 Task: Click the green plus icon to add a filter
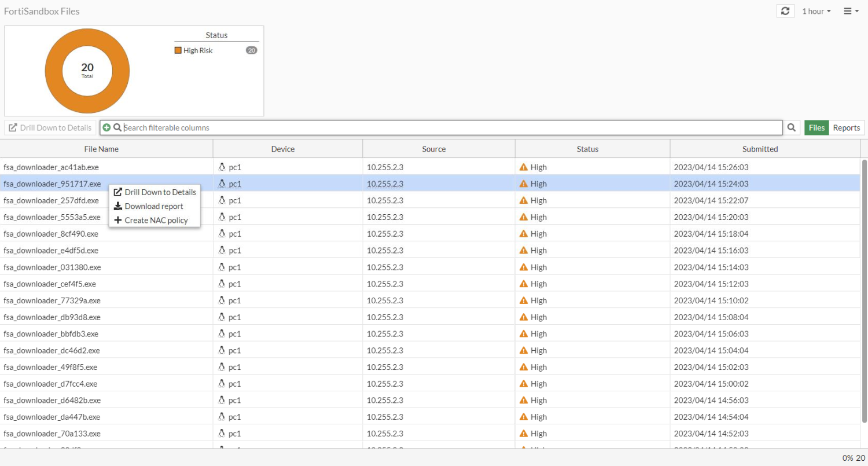(x=106, y=127)
